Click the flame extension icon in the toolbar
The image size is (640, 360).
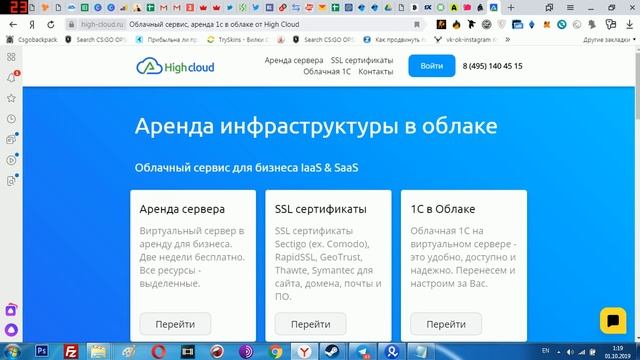(456, 24)
